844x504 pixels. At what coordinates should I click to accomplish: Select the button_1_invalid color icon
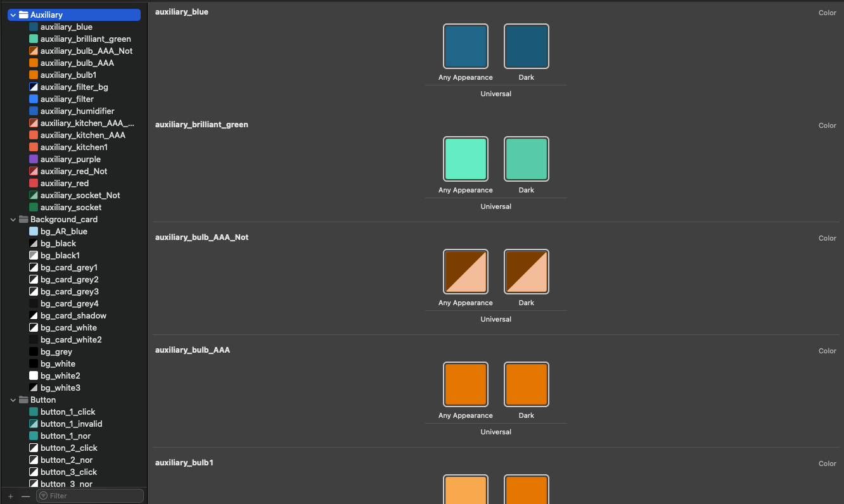34,424
